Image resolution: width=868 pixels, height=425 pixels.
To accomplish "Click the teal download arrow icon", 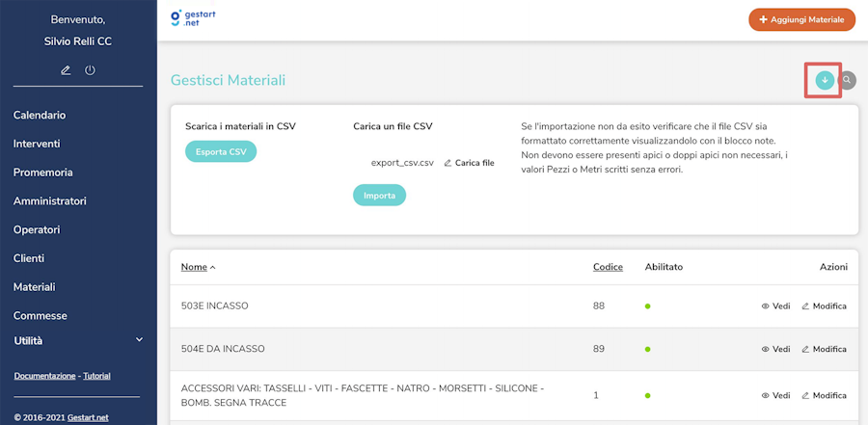I will (825, 80).
